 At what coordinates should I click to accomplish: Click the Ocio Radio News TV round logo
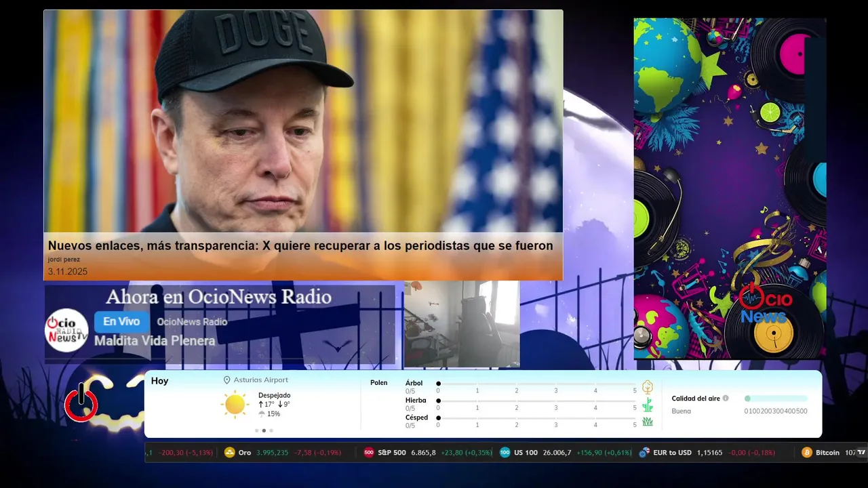[x=66, y=330]
